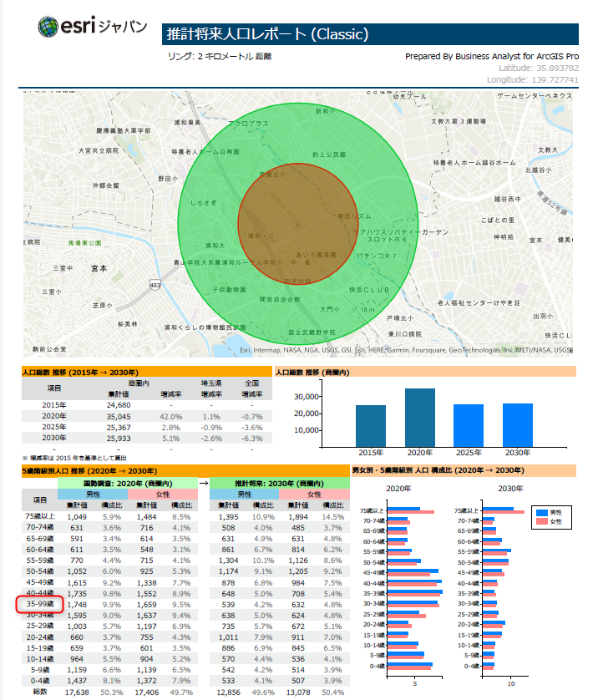Click the しらさぎ map label
The image size is (593, 700).
204,203
